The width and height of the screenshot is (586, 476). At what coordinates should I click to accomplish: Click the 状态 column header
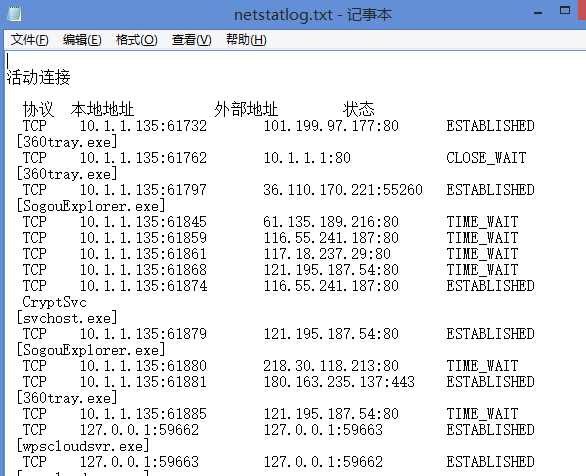[359, 109]
